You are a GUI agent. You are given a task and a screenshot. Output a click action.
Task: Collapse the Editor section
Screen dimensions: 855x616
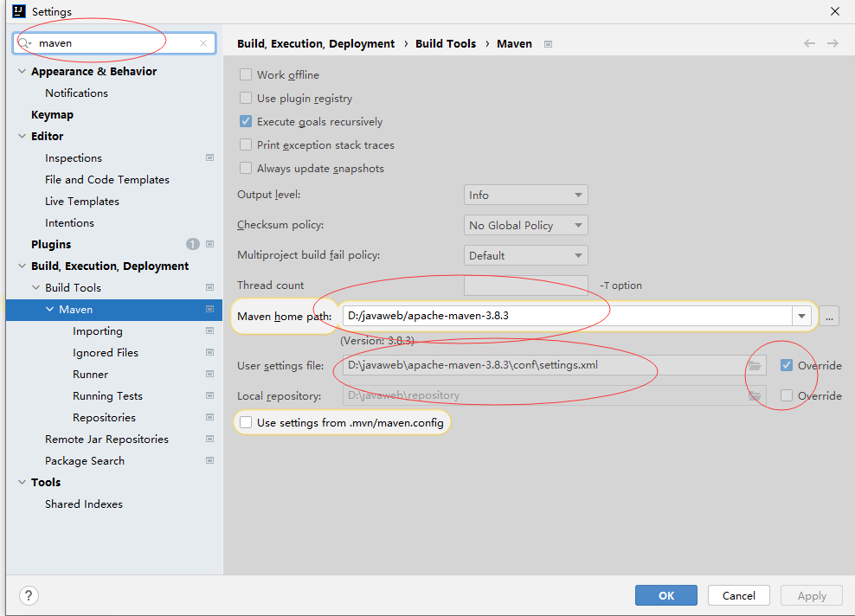point(22,137)
